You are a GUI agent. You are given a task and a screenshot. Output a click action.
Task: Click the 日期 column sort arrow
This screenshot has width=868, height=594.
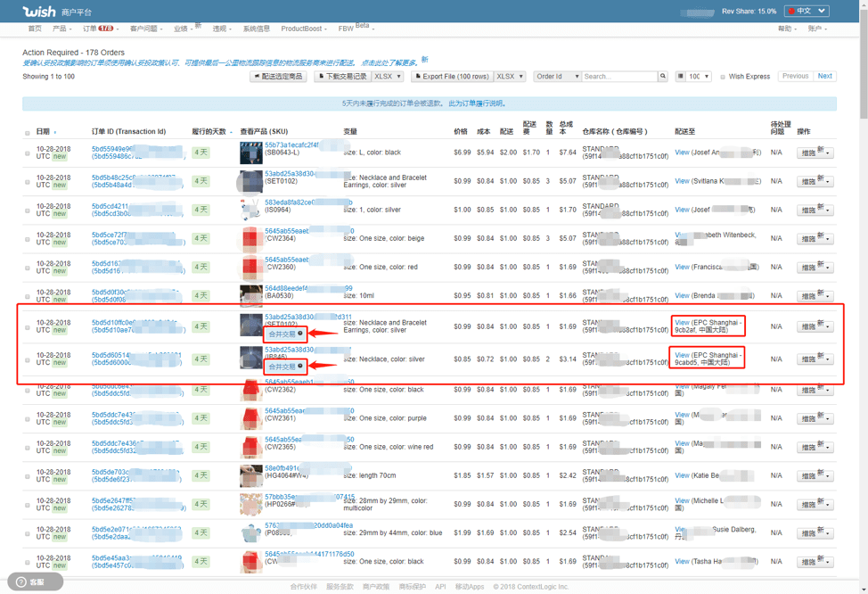[54, 132]
